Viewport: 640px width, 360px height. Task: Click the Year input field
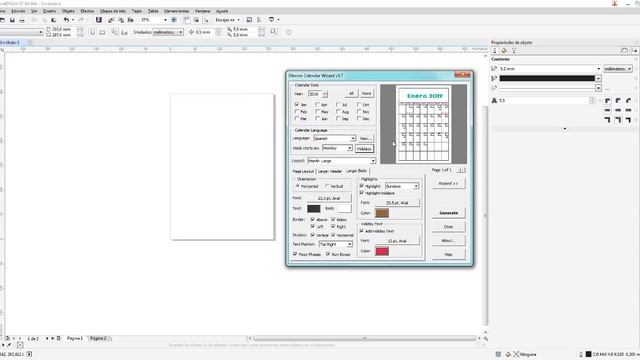pyautogui.click(x=315, y=94)
